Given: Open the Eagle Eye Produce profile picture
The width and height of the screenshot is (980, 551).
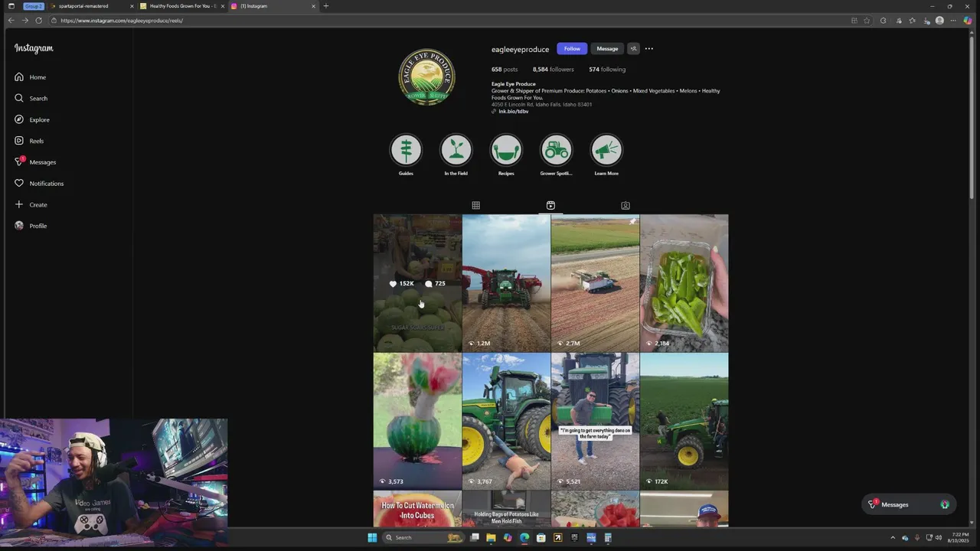Looking at the screenshot, I should pos(427,77).
